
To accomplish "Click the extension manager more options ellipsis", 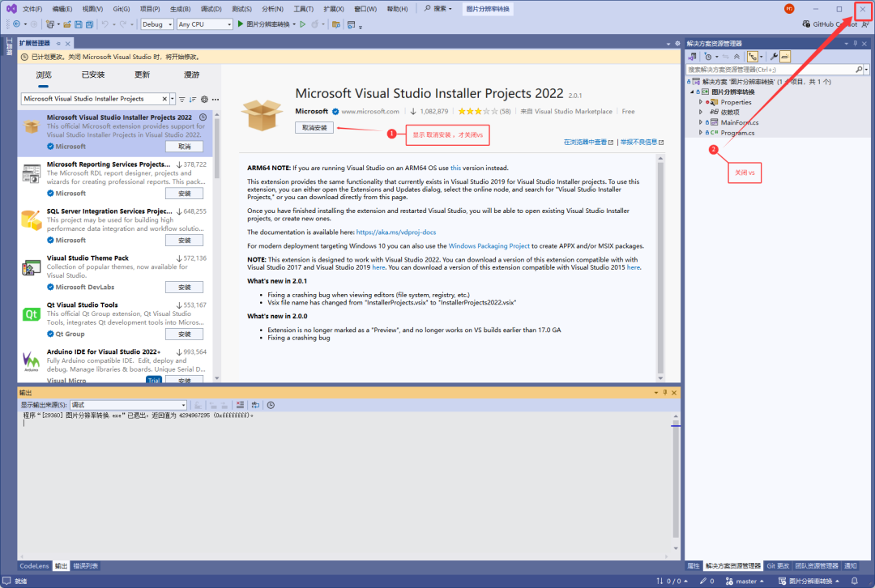I will (x=216, y=99).
